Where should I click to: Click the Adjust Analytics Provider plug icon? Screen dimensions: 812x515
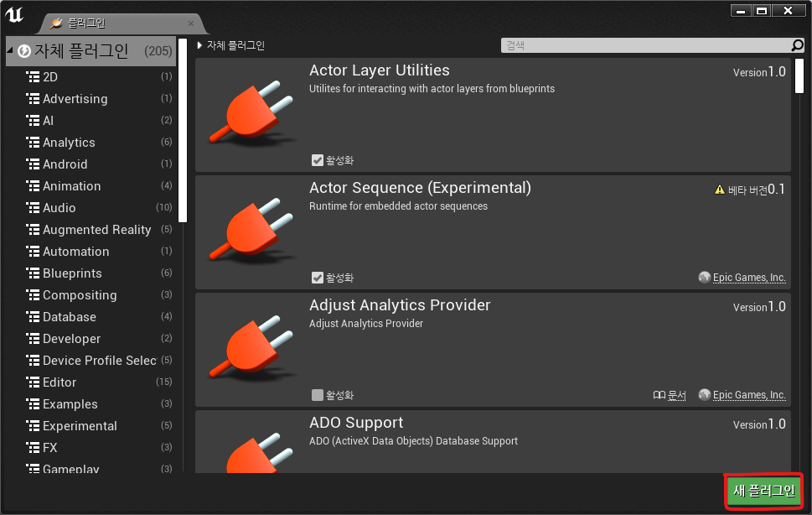251,347
